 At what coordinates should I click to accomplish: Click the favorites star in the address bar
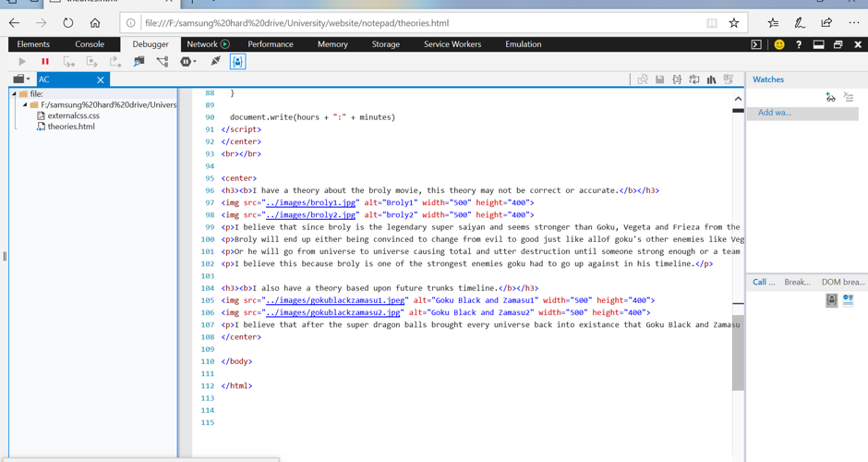tap(734, 23)
